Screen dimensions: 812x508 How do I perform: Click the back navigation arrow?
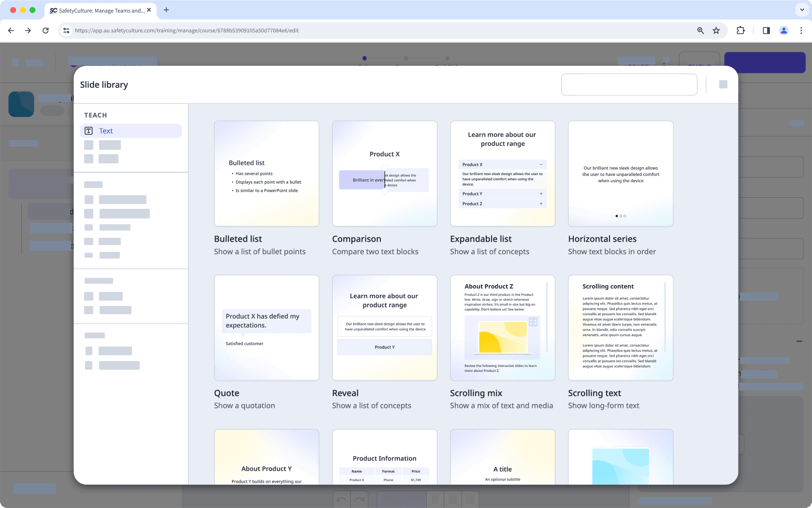[11, 30]
